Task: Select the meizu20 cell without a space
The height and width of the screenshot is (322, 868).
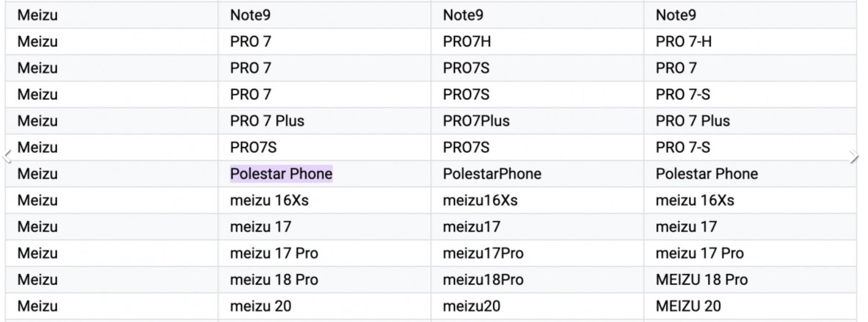Action: 471,306
